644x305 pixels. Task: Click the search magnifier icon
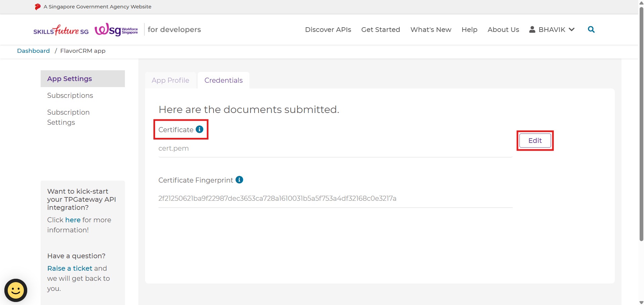tap(591, 30)
